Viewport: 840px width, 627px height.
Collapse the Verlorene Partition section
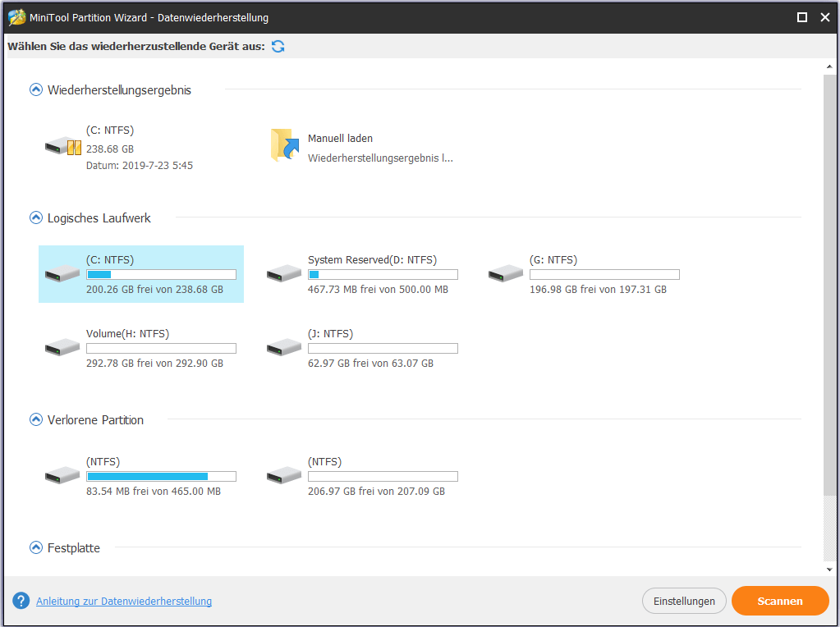coord(35,420)
